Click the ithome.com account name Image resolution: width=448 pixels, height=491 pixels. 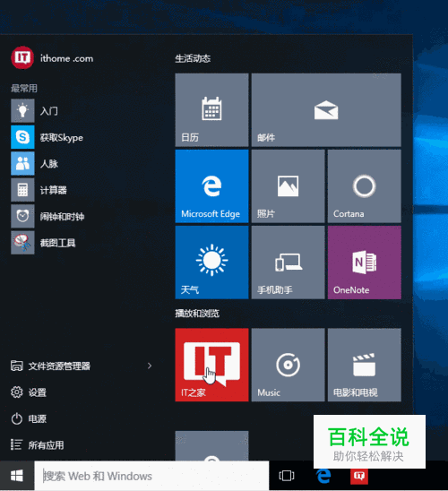(66, 58)
